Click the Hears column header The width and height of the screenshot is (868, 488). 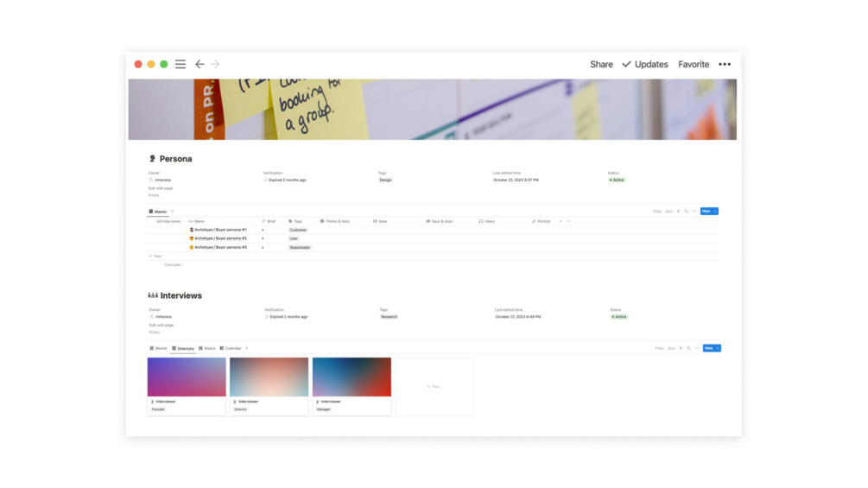click(x=487, y=221)
